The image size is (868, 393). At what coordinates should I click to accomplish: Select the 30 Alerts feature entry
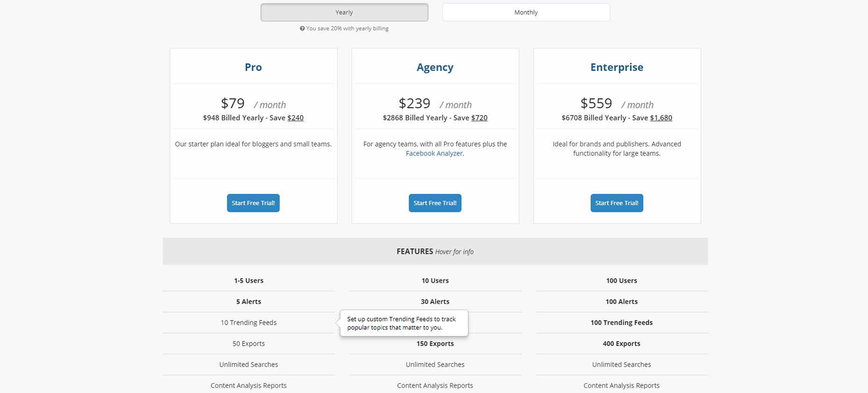[435, 302]
